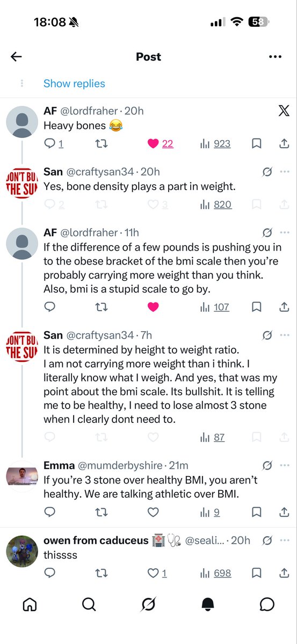Open Grok icon on San's bone density reply
The height and width of the screenshot is (644, 297).
point(267,172)
